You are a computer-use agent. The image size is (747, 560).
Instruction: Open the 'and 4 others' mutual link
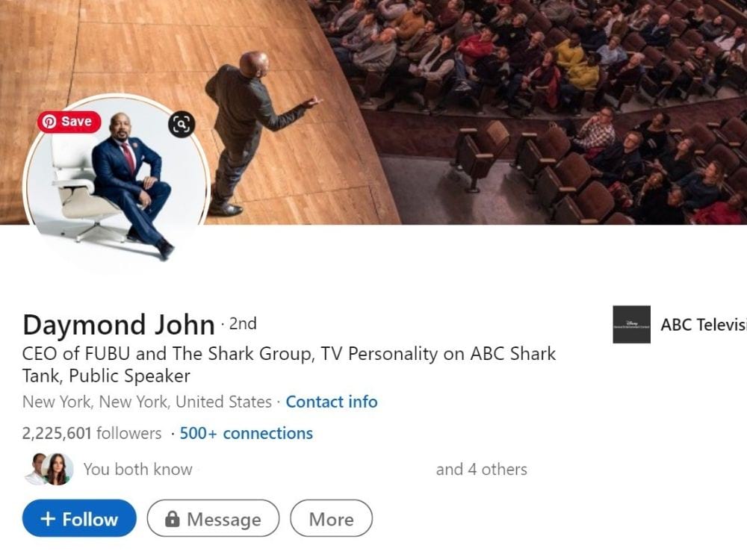[x=482, y=470]
